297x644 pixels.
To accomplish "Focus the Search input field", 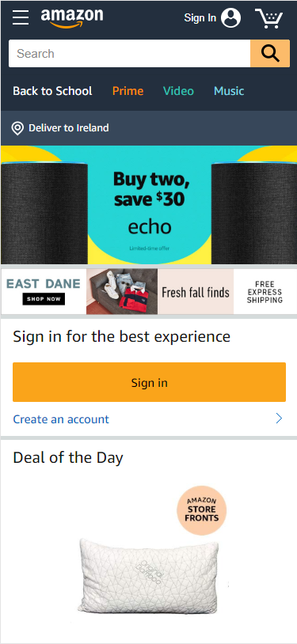I will click(130, 53).
